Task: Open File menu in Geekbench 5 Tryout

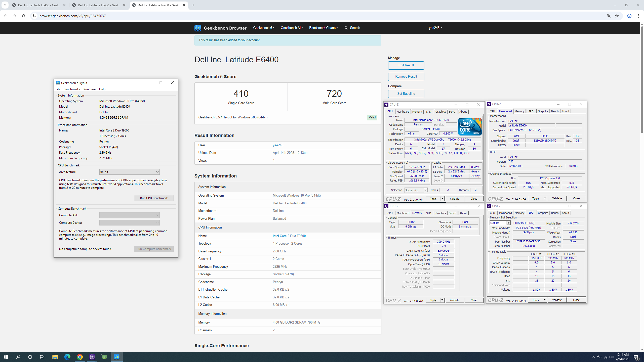Action: click(x=58, y=89)
